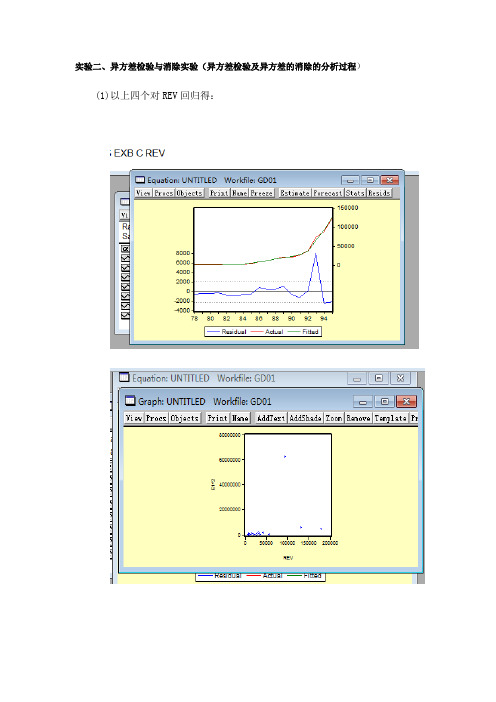Click upper Equation window title icon
Viewport: 496px width, 702px height.
coord(140,180)
